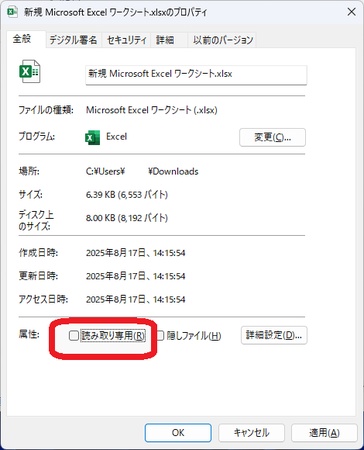
Task: Click the キャンセル button
Action: coord(251,433)
